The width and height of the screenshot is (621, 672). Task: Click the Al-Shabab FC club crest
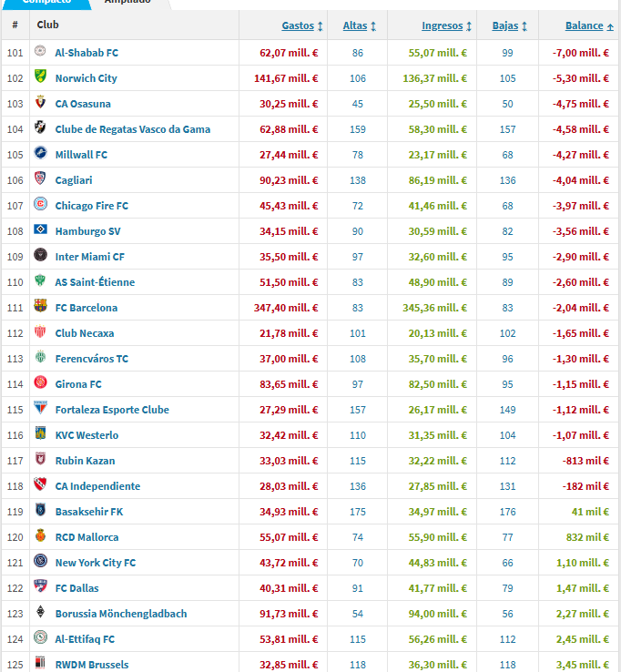[40, 51]
